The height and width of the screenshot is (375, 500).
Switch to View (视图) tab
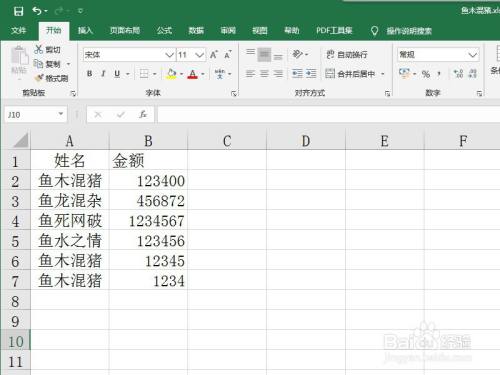click(260, 31)
